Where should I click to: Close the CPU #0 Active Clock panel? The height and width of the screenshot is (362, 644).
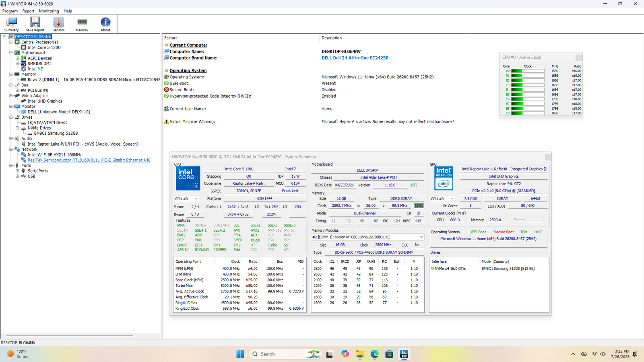click(578, 58)
